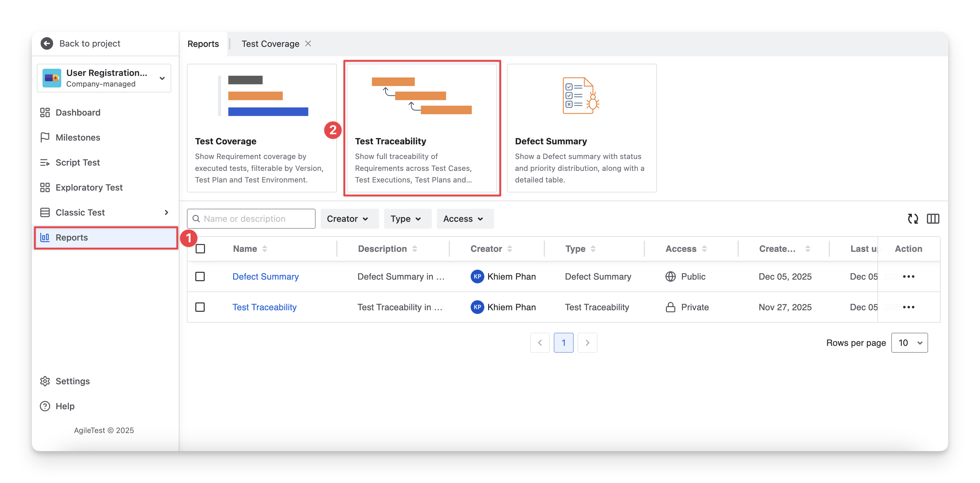Image resolution: width=980 pixels, height=483 pixels.
Task: Close the Test Coverage tab
Action: pos(308,44)
